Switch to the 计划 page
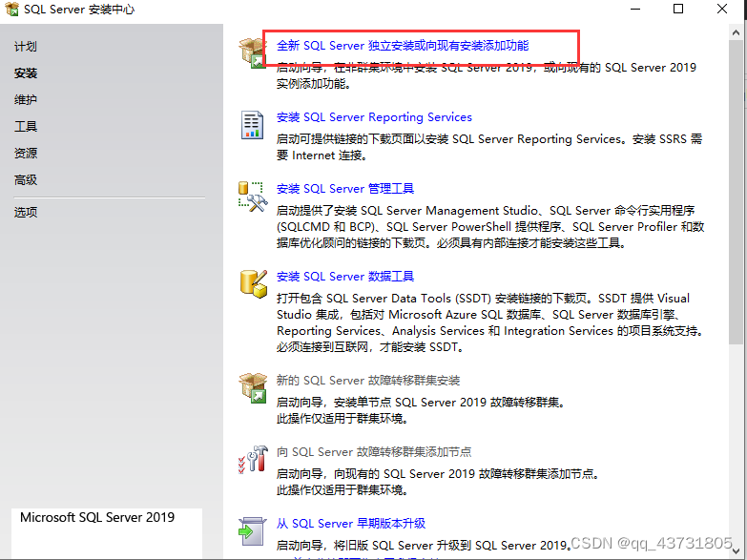 26,47
